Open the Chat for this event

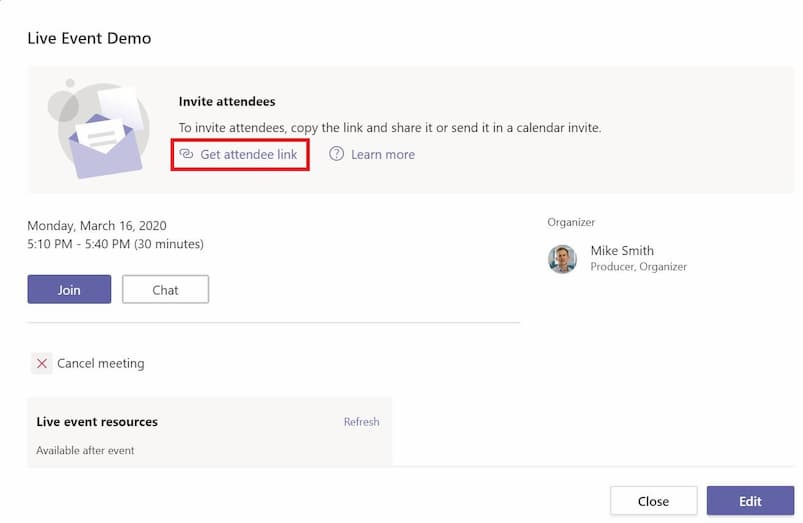[x=165, y=289]
